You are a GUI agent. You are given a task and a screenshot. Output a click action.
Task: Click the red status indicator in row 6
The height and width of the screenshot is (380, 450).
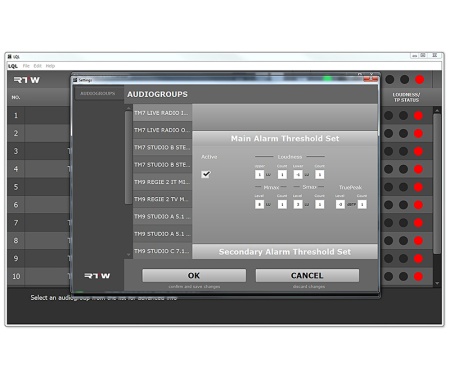click(418, 205)
